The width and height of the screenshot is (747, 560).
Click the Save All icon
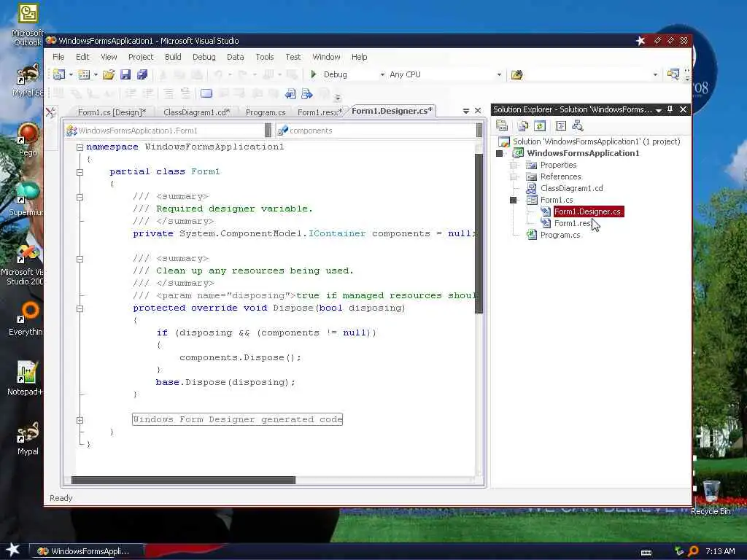142,74
